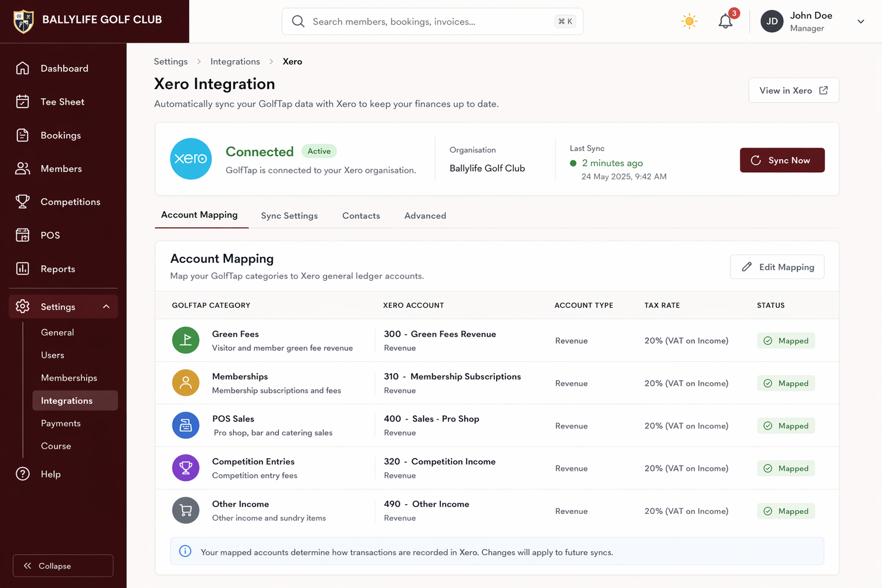
Task: Open View in Xero link
Action: point(794,90)
